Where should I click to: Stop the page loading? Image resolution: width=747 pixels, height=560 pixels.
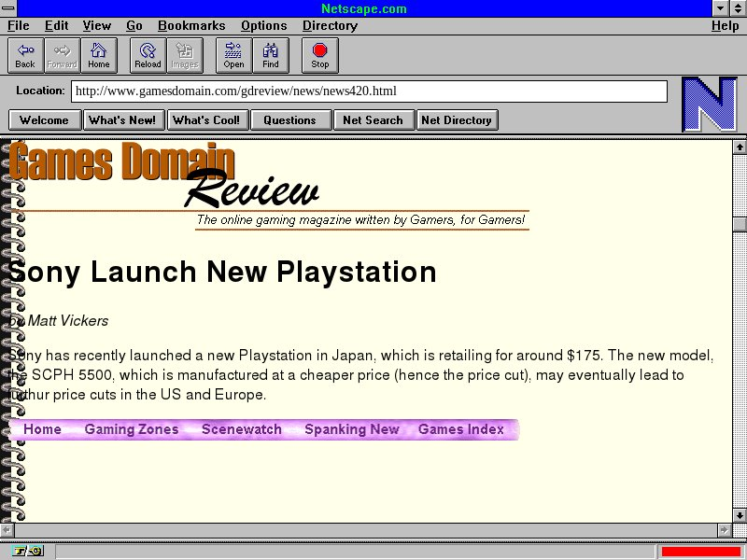320,55
